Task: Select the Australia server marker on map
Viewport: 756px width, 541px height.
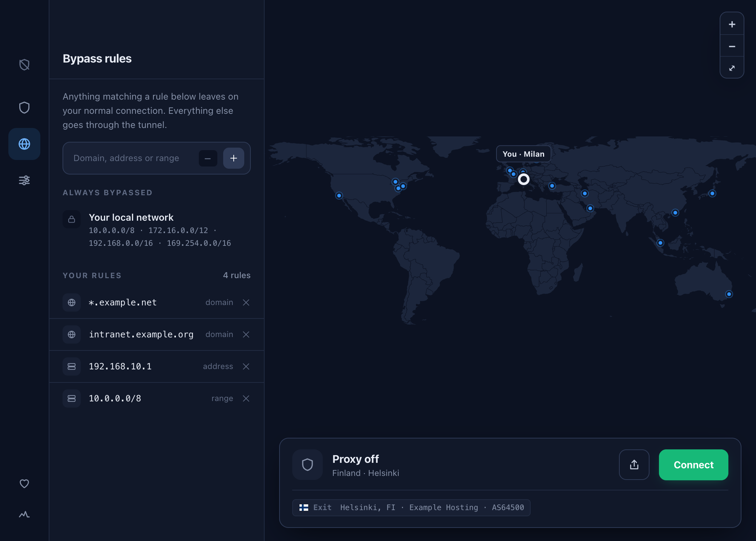Action: click(729, 294)
